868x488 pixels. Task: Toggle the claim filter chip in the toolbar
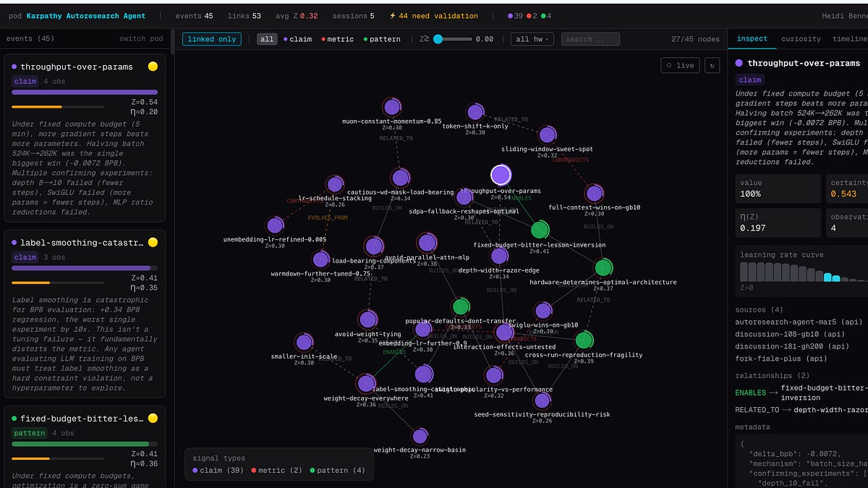tap(300, 38)
